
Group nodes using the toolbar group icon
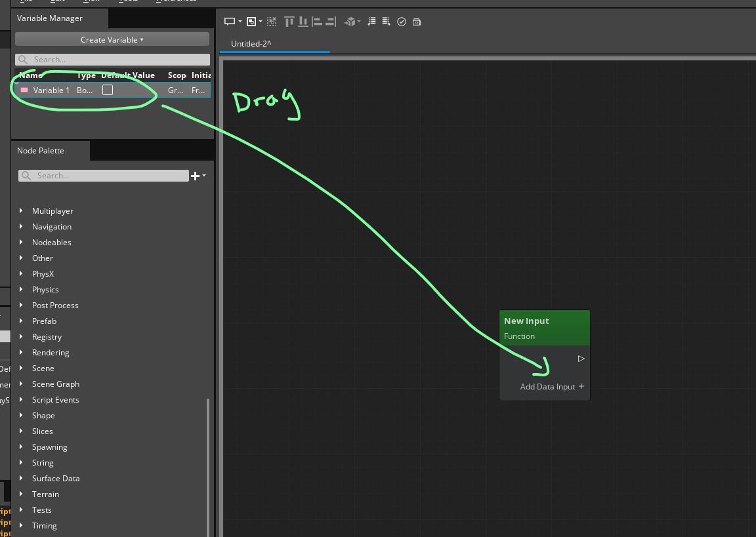coord(251,21)
